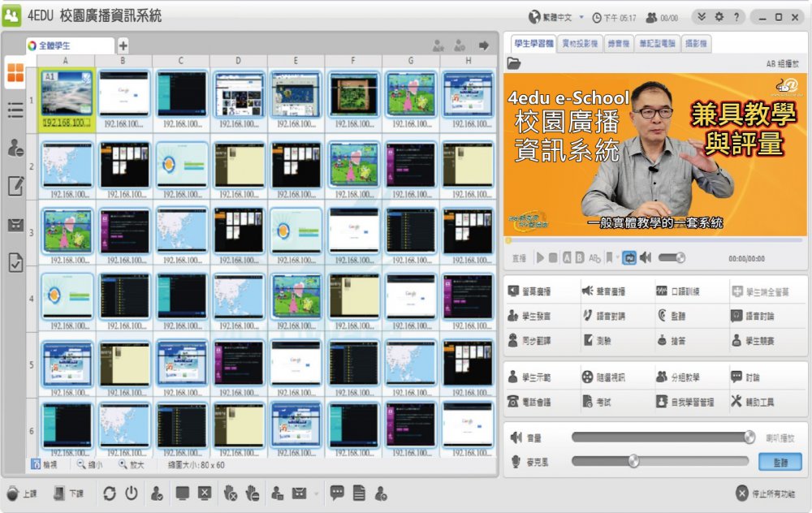Click the blue 監聽 monitor button
The width and height of the screenshot is (812, 513).
[x=780, y=461]
